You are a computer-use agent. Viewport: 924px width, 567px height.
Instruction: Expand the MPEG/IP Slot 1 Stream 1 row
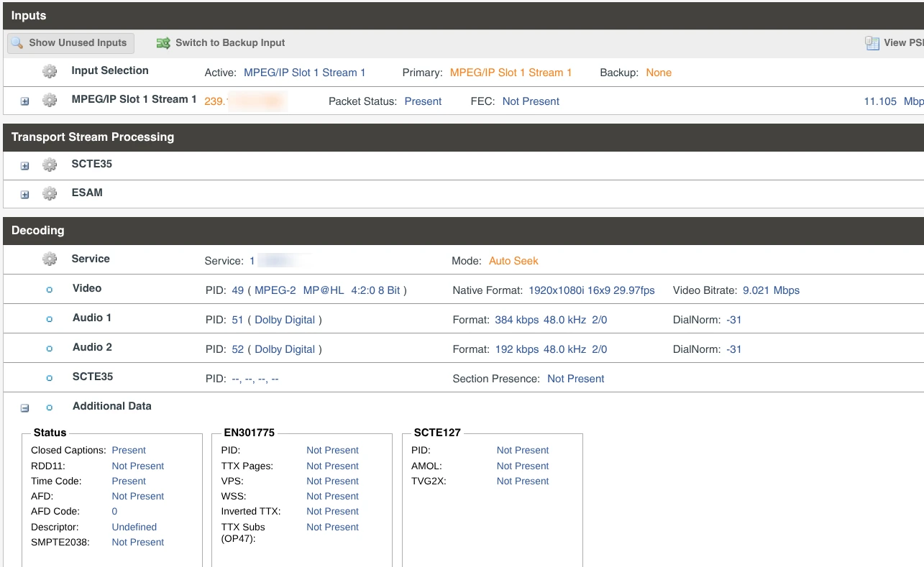point(24,101)
